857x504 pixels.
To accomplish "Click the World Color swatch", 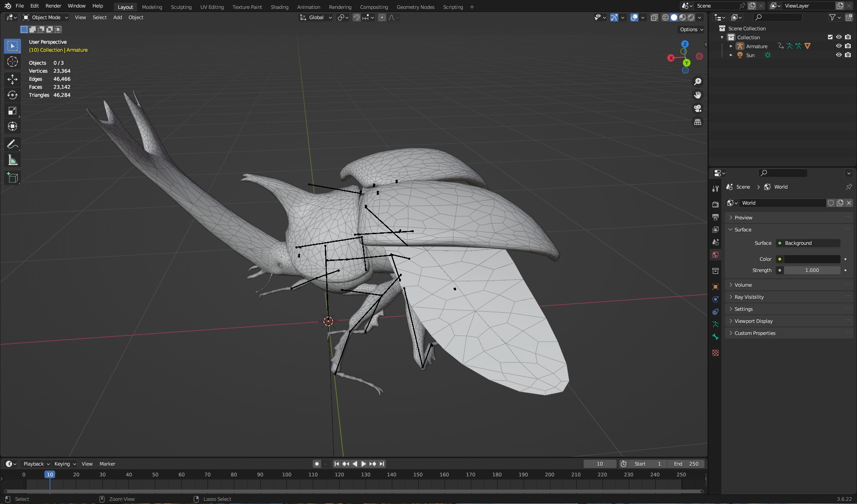I will click(x=812, y=259).
